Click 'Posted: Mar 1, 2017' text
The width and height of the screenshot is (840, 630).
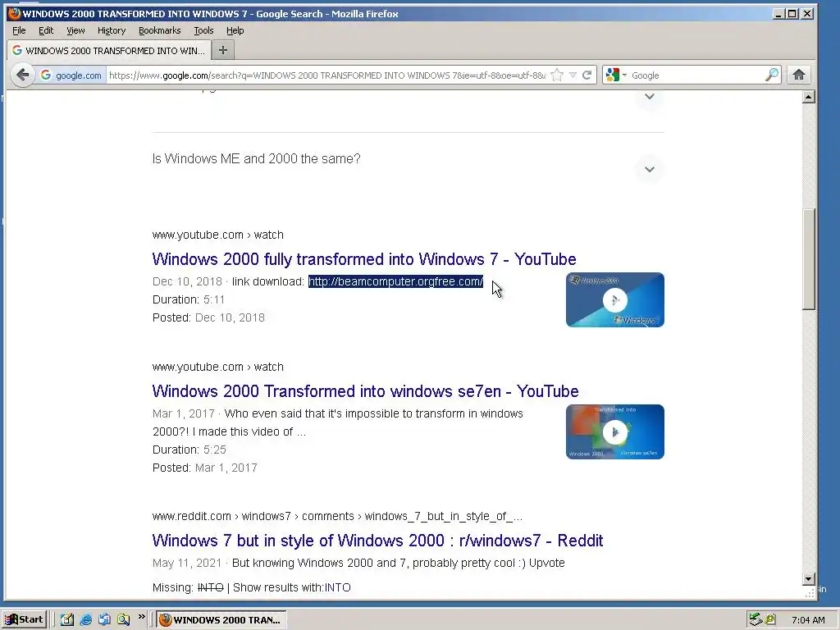tap(204, 468)
